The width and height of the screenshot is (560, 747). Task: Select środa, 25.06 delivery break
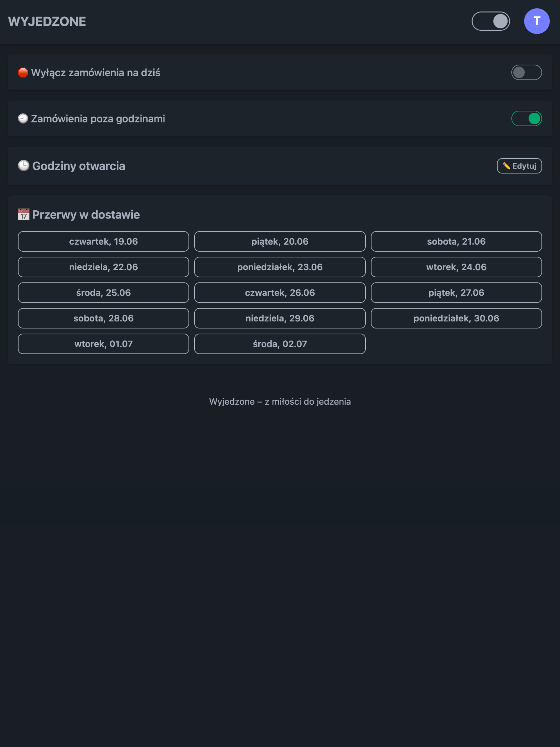103,293
